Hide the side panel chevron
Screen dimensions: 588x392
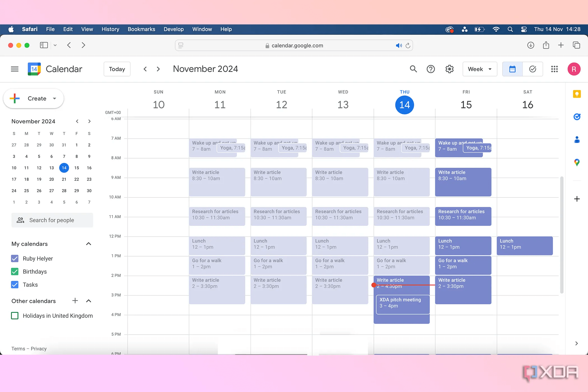click(576, 343)
